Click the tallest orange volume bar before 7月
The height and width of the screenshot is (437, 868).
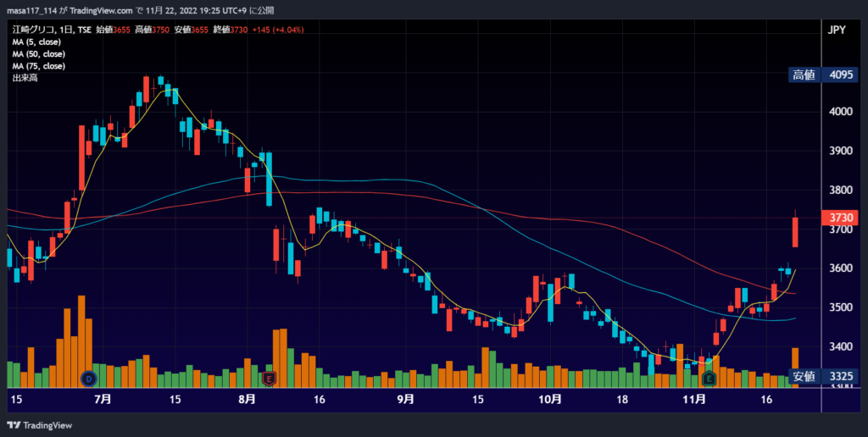click(x=81, y=341)
